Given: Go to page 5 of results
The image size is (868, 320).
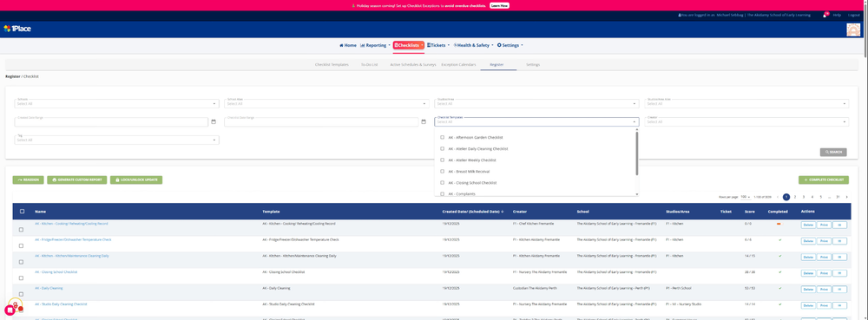Looking at the screenshot, I should (820, 197).
